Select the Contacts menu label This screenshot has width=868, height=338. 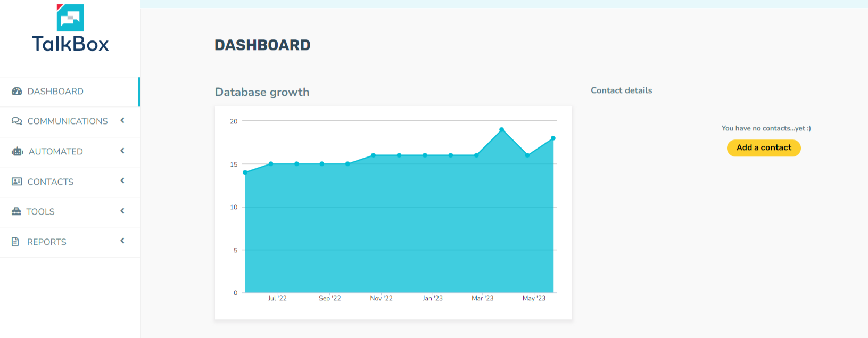click(51, 182)
